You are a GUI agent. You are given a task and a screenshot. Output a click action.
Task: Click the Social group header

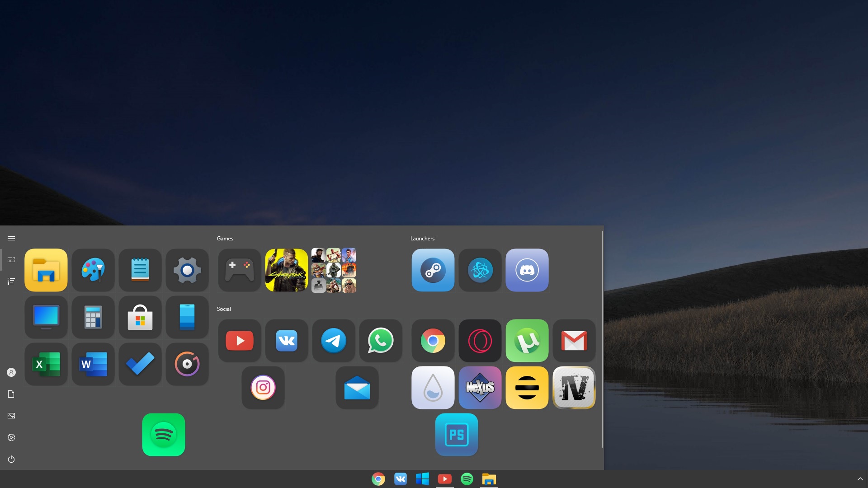pyautogui.click(x=224, y=309)
